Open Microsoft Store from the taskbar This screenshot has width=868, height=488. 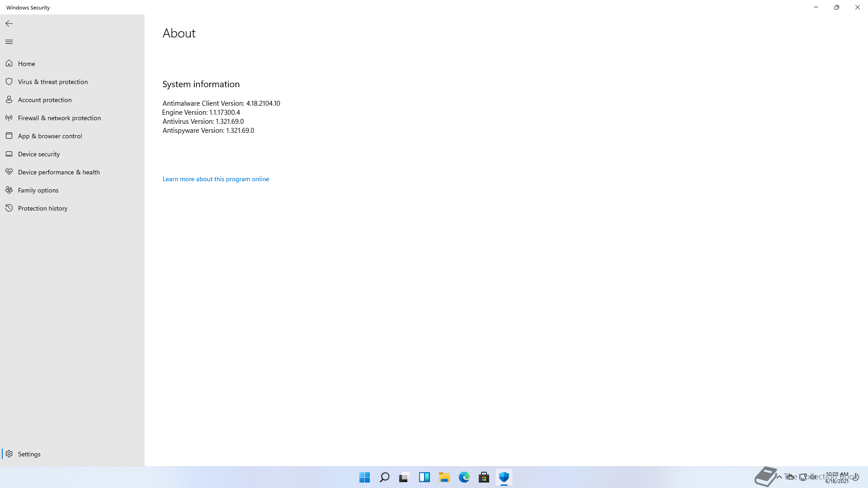pos(484,477)
